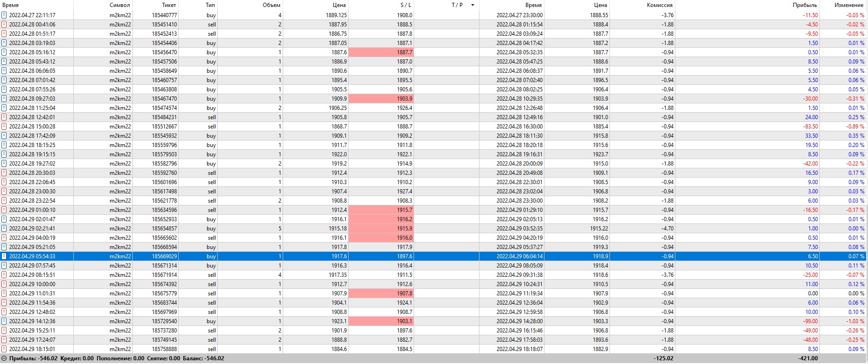
Task: Click the open price 1889.125
Action: point(336,15)
